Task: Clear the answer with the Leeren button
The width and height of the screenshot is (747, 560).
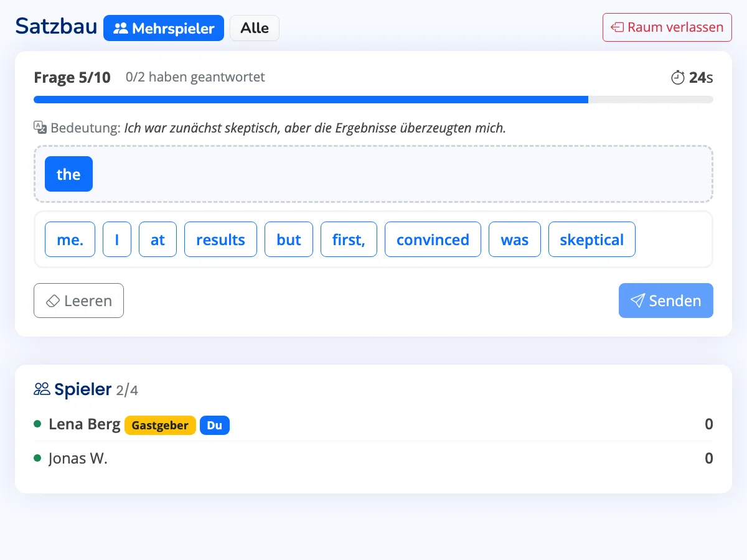Action: point(78,301)
